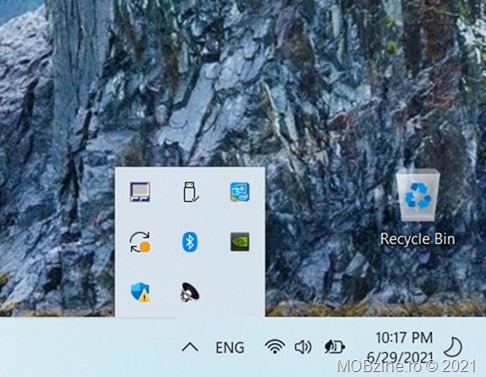The width and height of the screenshot is (486, 377).
Task: Click the ENG language indicator
Action: tap(230, 348)
